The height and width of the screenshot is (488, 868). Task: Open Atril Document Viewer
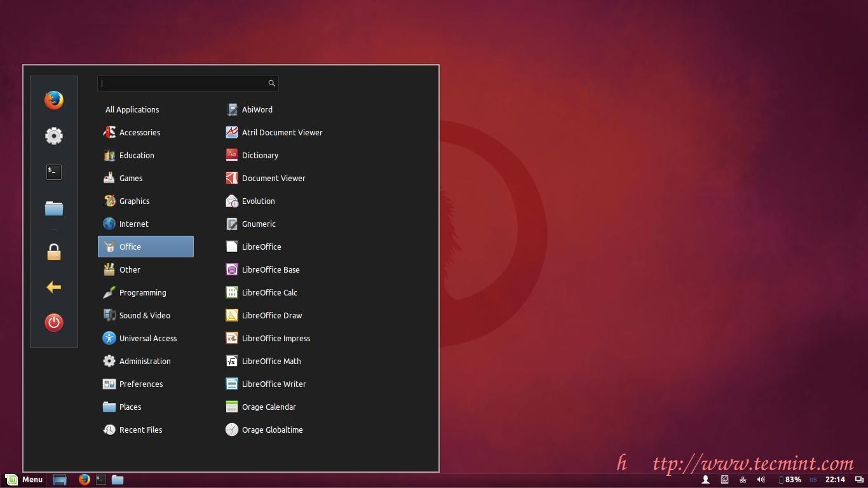pyautogui.click(x=281, y=132)
